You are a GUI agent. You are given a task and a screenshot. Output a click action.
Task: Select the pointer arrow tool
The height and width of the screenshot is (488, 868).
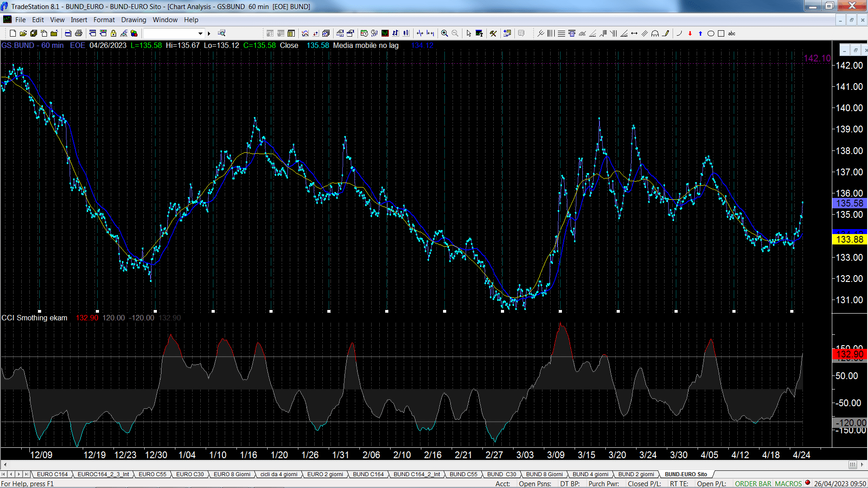click(x=469, y=33)
